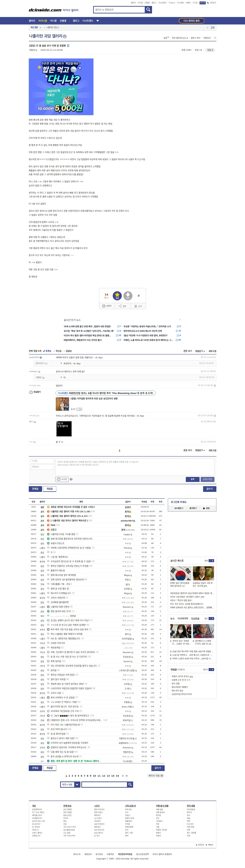This screenshot has height=868, width=245.
Task: Open the 마이너갤 tab in navigation bar
Action: click(43, 21)
